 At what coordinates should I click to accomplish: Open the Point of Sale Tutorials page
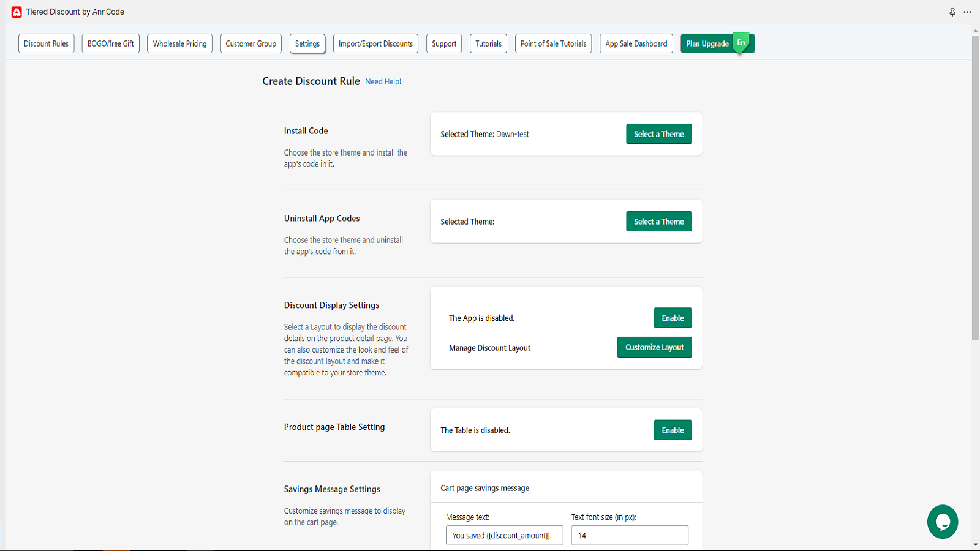pyautogui.click(x=552, y=43)
